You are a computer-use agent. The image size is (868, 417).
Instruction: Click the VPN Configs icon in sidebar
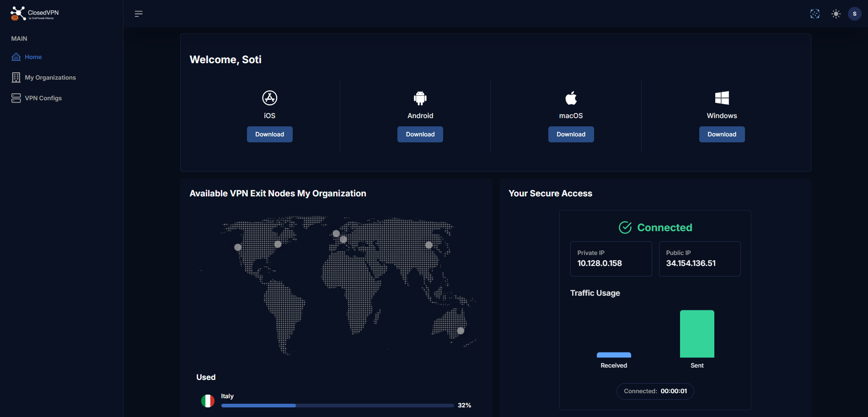click(16, 97)
